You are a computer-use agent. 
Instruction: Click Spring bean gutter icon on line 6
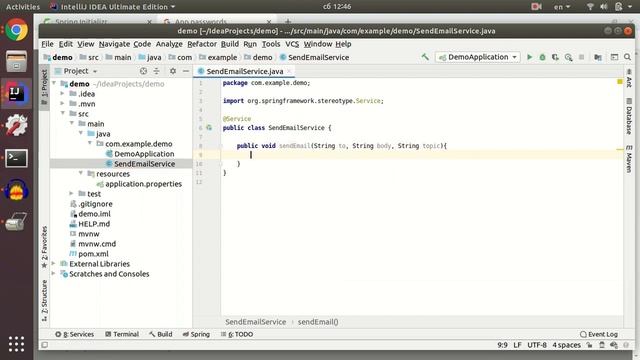(209, 128)
